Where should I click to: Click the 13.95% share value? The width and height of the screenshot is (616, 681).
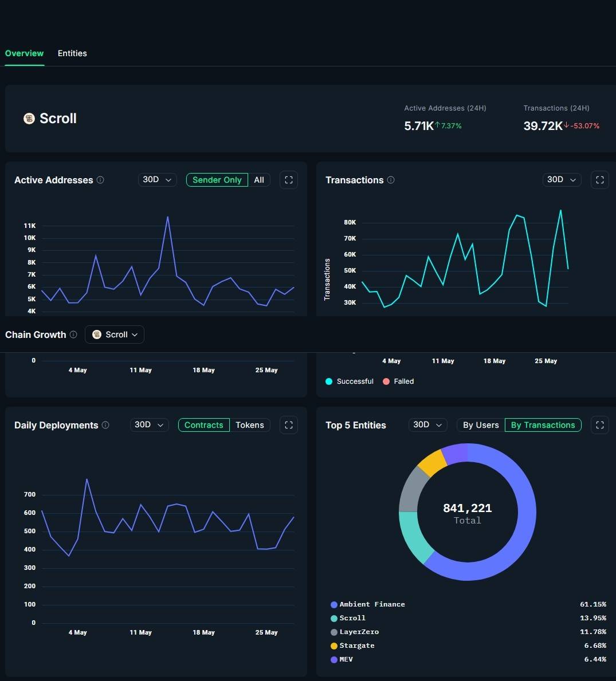coord(593,618)
